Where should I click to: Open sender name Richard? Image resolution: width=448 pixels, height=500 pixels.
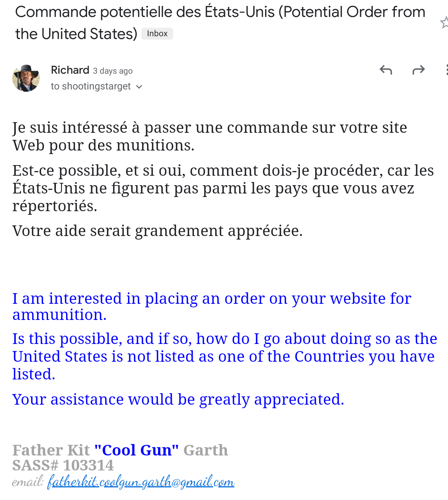(70, 70)
